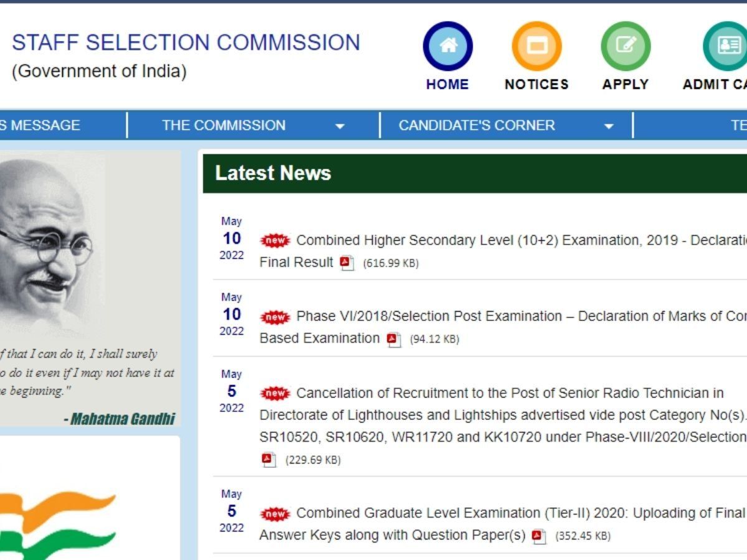
Task: Click the 'new' badge on the May 5 cancellation notice
Action: click(x=275, y=393)
